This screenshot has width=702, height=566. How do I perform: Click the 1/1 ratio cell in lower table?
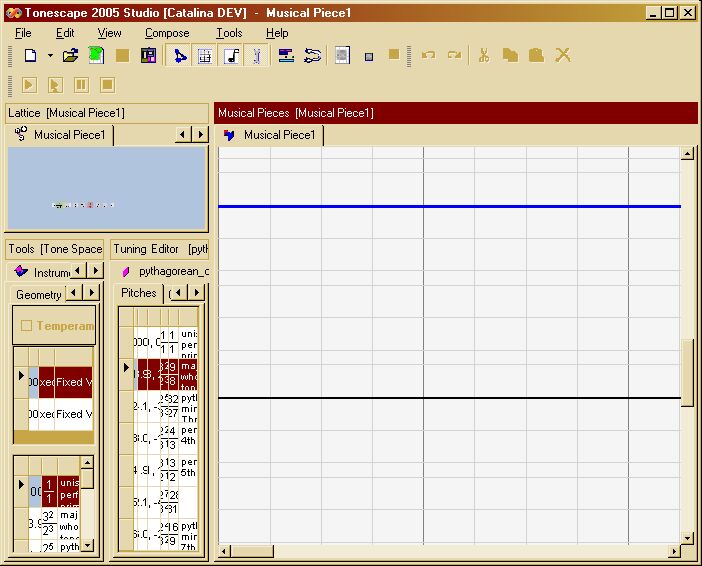click(x=49, y=491)
